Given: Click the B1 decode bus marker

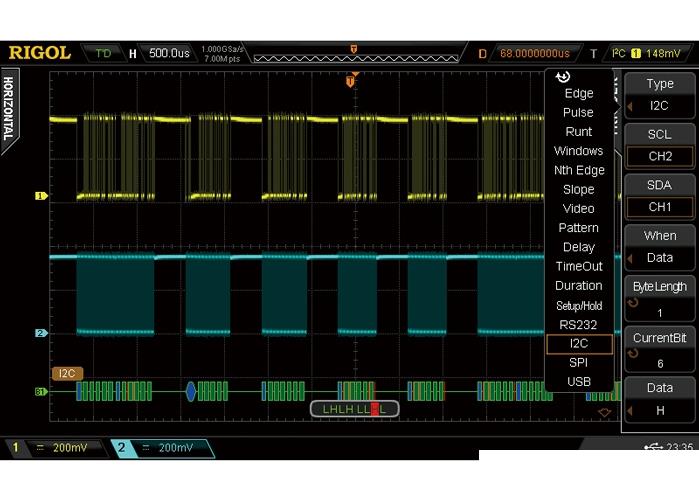Looking at the screenshot, I should click(41, 391).
